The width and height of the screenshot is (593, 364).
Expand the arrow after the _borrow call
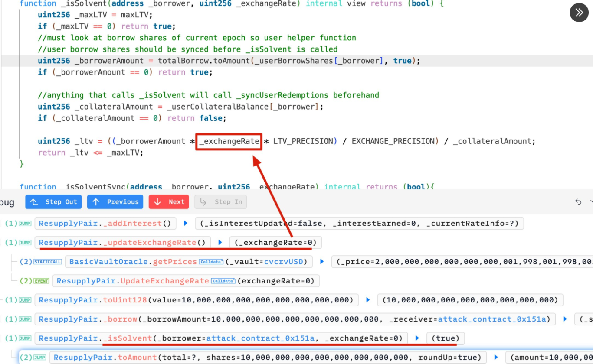565,319
